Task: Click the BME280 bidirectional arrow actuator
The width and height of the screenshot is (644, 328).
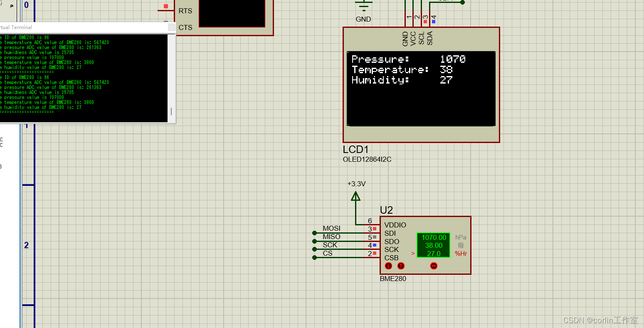Action: click(433, 266)
